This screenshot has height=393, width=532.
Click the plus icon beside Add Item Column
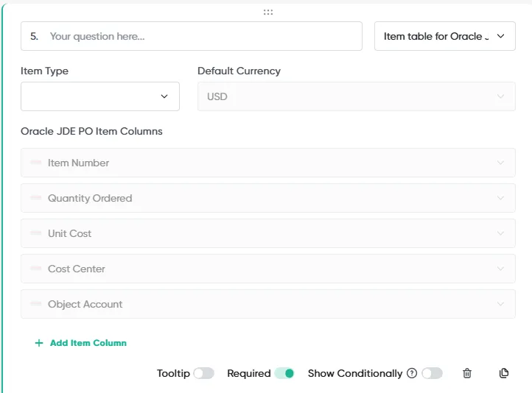[39, 343]
